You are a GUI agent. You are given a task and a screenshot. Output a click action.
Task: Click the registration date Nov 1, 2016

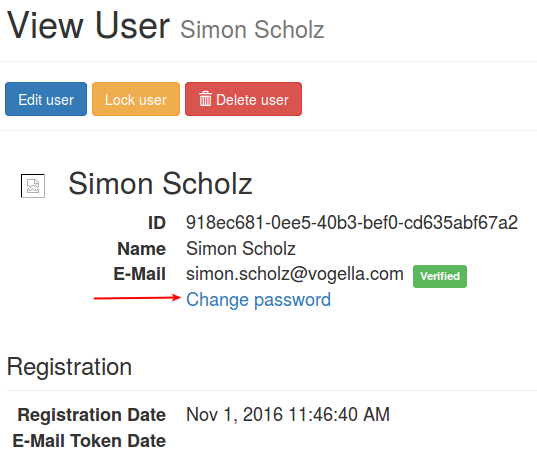pos(288,414)
